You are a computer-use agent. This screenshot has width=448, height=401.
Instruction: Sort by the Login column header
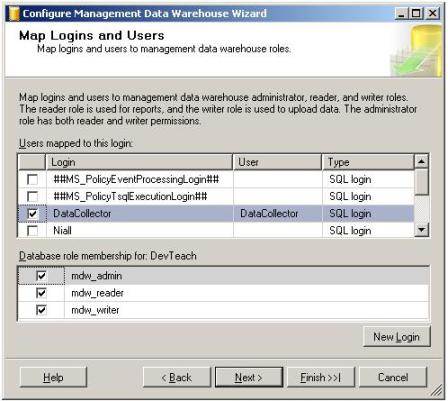coord(139,162)
